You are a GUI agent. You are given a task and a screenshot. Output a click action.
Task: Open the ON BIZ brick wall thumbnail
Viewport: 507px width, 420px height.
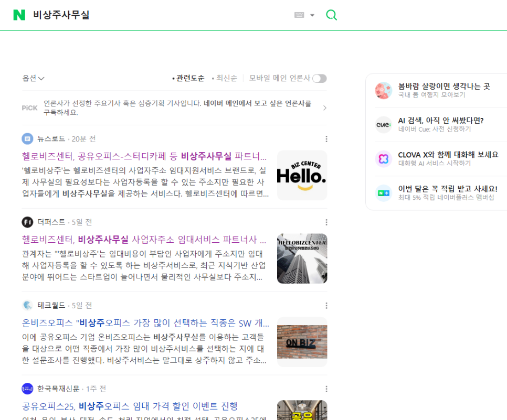pos(302,342)
